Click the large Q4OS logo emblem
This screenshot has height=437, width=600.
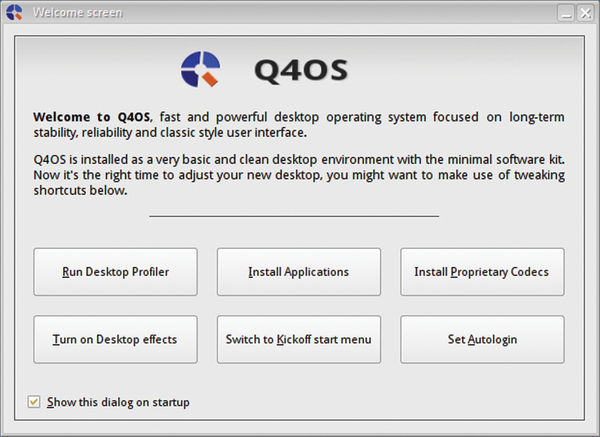(x=201, y=69)
